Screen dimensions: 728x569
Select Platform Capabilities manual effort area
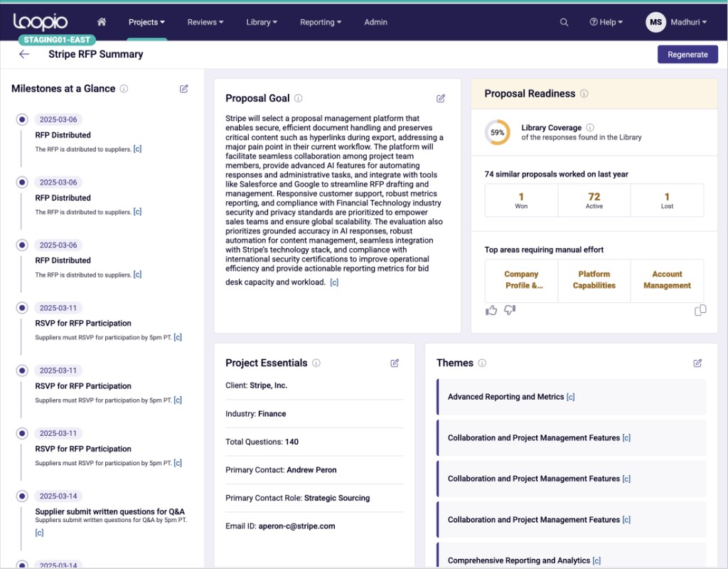pos(594,280)
